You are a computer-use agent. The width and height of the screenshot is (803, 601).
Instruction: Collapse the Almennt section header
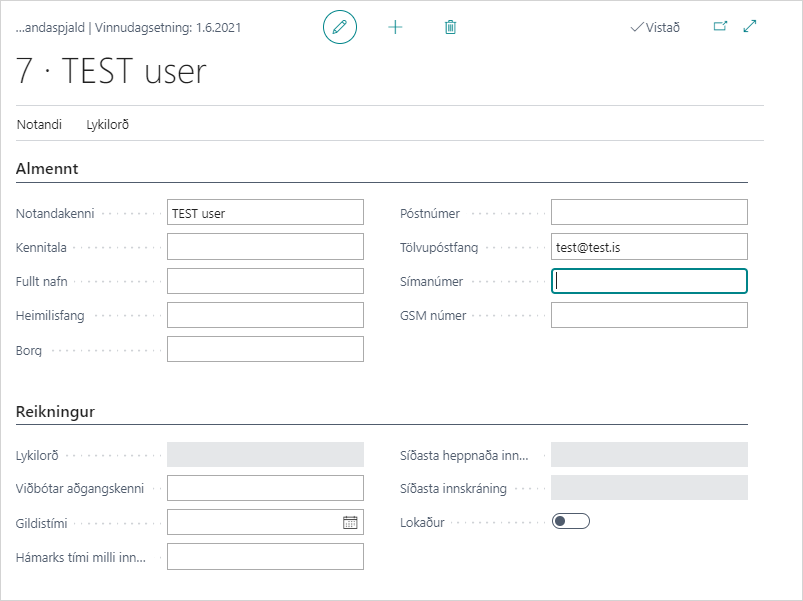click(x=47, y=169)
